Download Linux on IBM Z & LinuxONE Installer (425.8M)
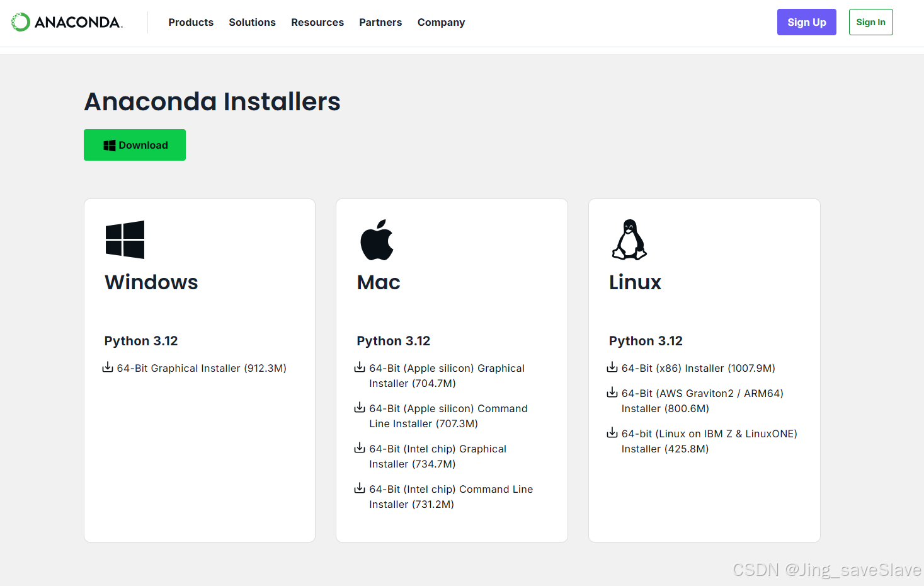 coord(709,441)
